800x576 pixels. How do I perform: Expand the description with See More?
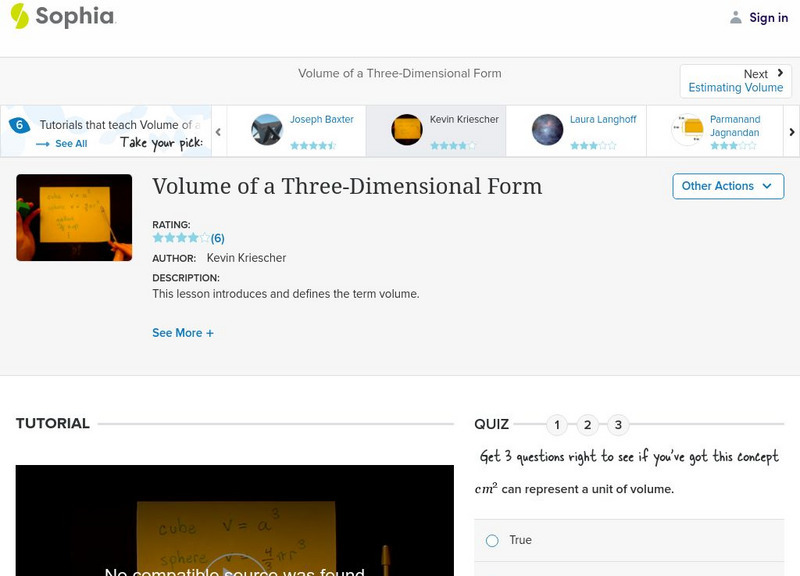click(183, 332)
